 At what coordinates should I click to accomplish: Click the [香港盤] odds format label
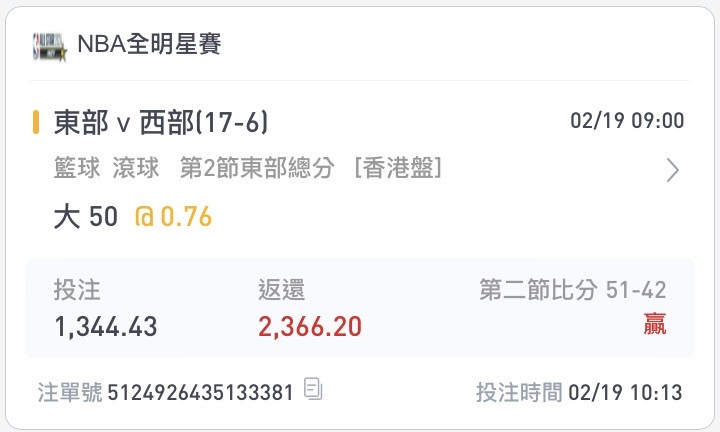point(398,168)
